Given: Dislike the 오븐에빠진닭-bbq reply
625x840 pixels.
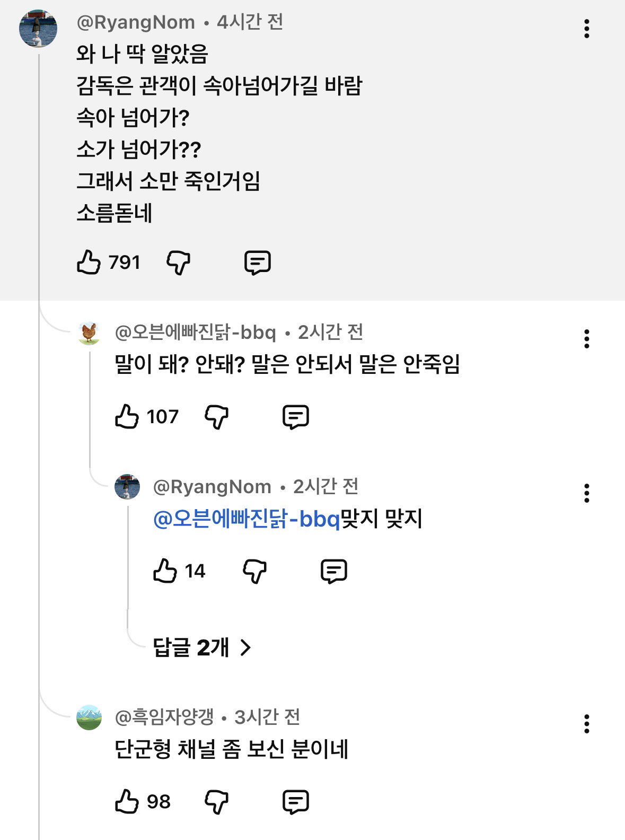Looking at the screenshot, I should 217,417.
